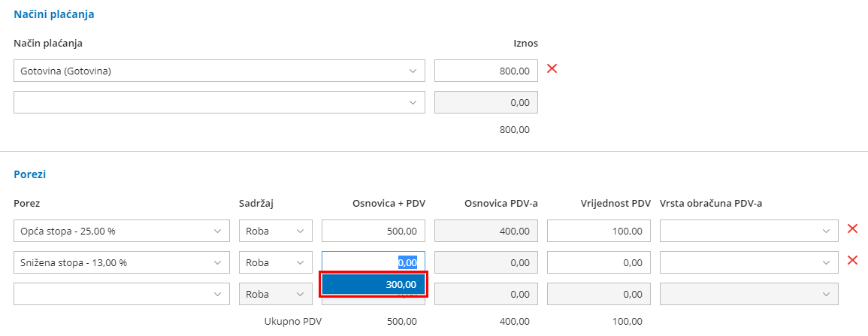Open the Snižena stopa 13,00 % dropdown

point(121,262)
